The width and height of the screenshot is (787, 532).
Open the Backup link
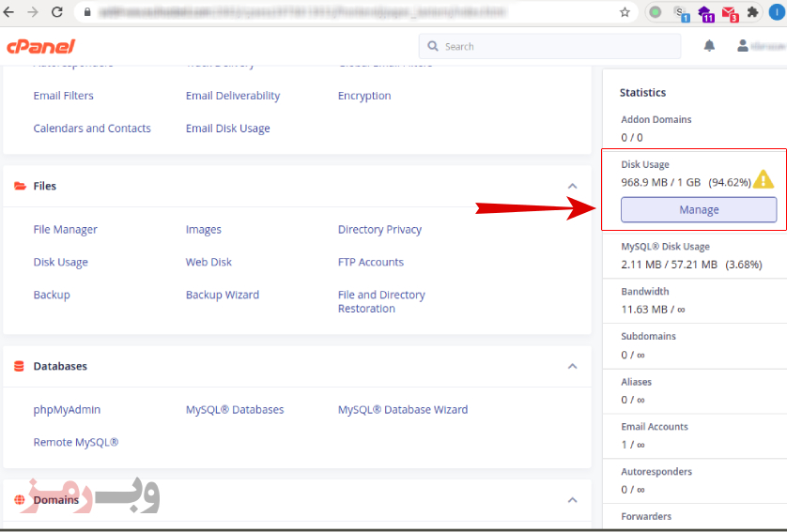[x=52, y=295]
